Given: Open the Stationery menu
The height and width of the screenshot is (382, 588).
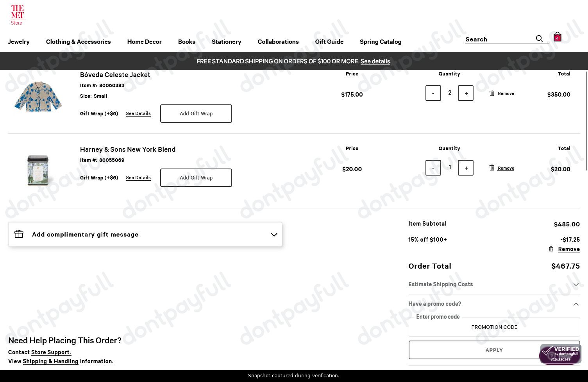Looking at the screenshot, I should [x=226, y=42].
